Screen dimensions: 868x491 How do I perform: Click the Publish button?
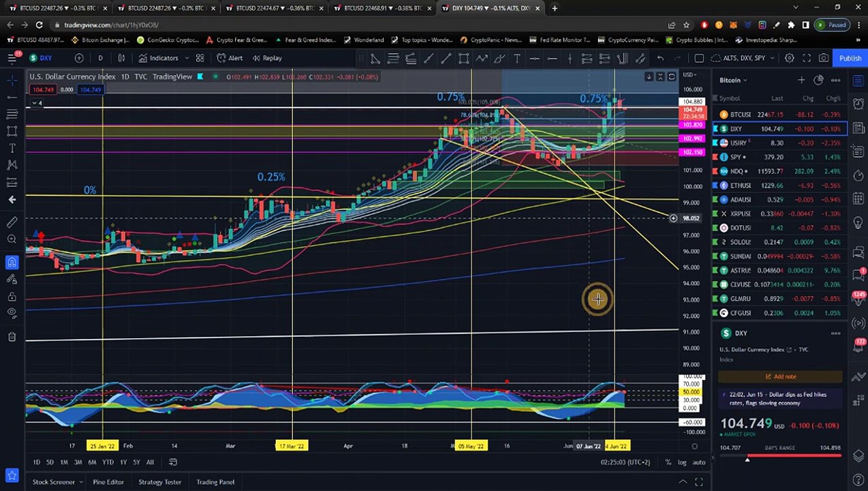tap(850, 58)
